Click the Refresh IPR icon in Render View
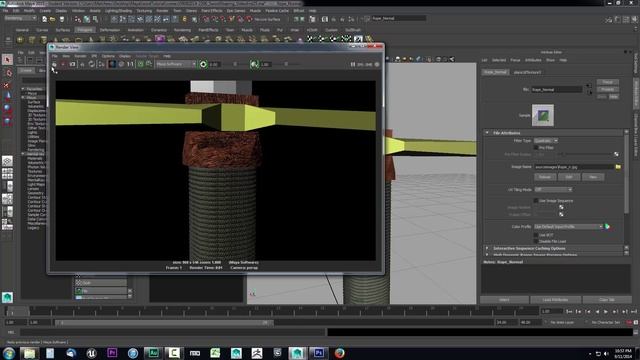The height and width of the screenshot is (360, 640). [x=92, y=64]
